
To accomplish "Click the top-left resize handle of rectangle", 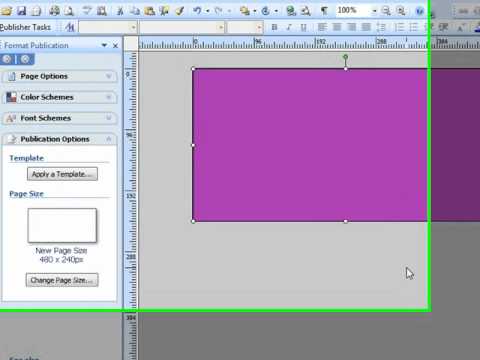I will [193, 69].
